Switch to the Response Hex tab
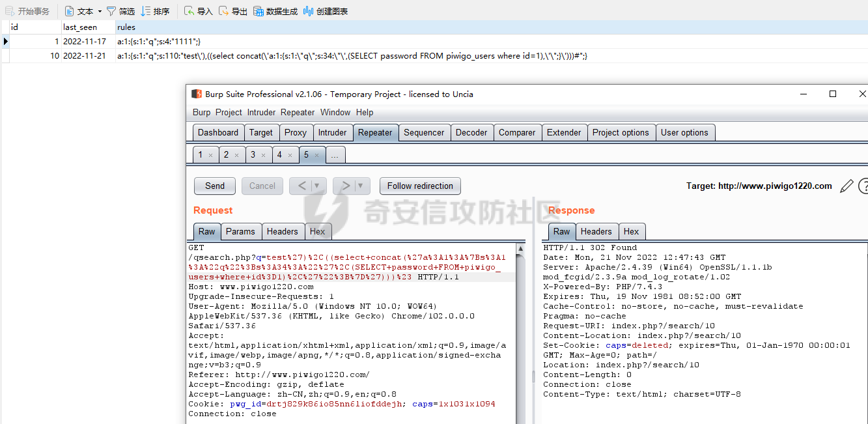This screenshot has width=868, height=424. coord(632,231)
